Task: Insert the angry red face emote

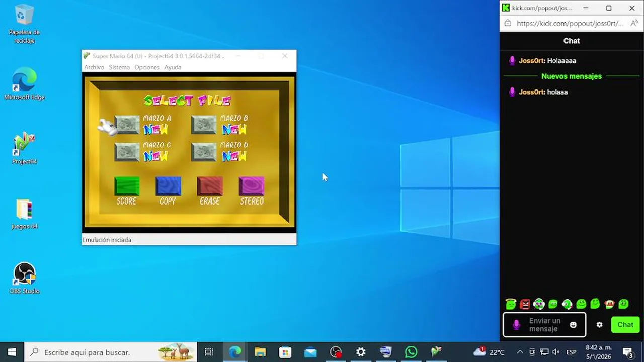Action: coord(525,304)
